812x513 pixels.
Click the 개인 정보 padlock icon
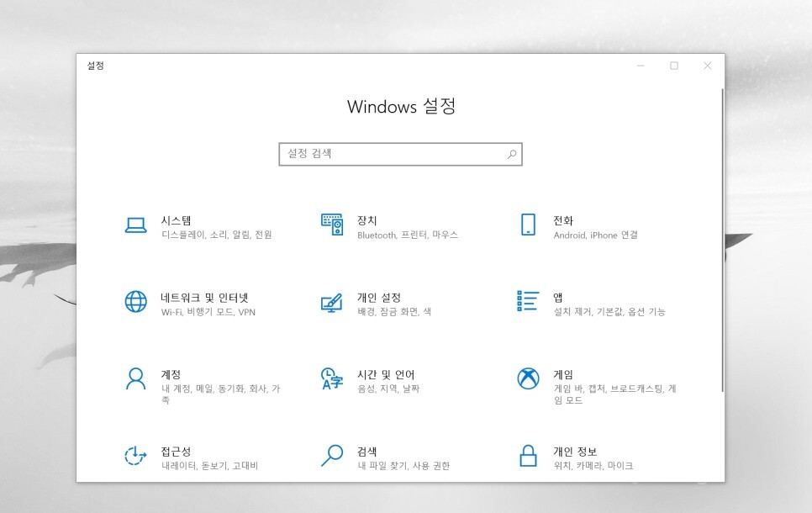coord(528,456)
